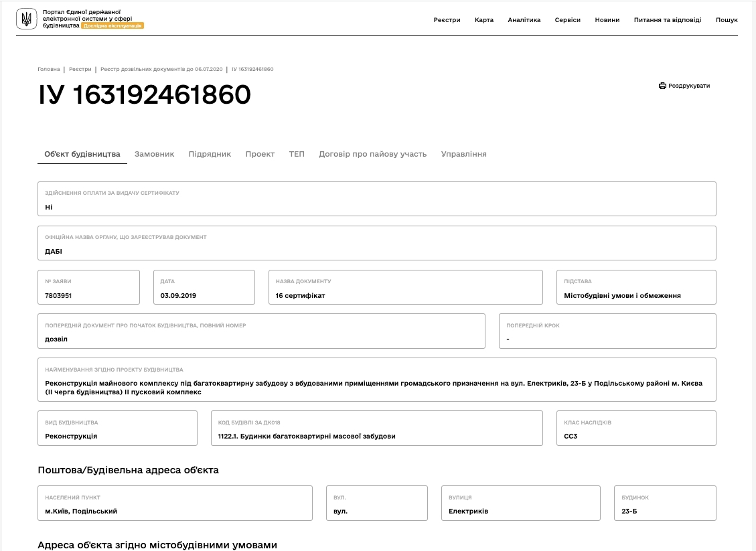Open the Реєстри menu
The width and height of the screenshot is (756, 551).
[x=447, y=20]
